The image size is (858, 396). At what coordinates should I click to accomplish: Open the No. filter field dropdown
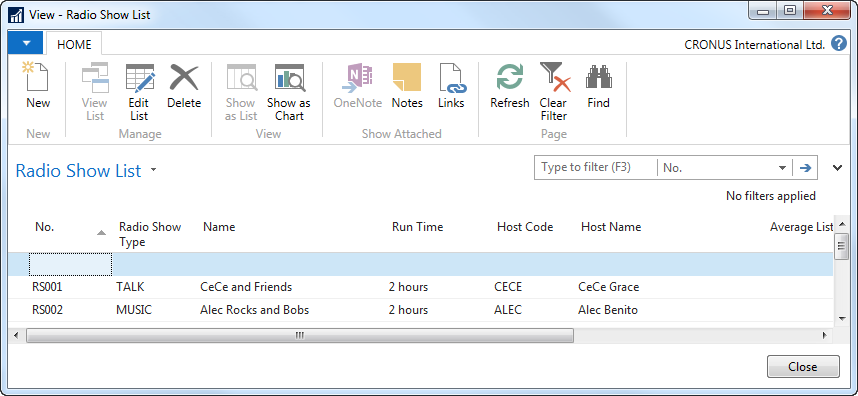(782, 168)
